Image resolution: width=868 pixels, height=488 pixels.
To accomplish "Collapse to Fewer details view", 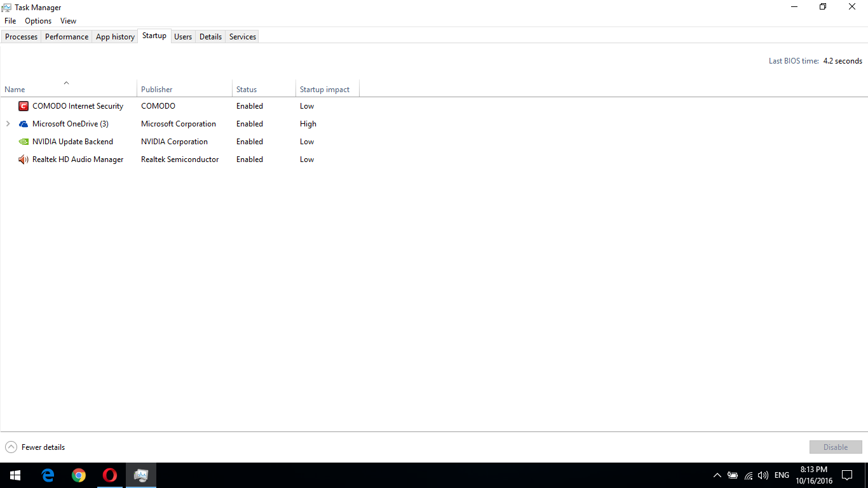I will click(35, 447).
